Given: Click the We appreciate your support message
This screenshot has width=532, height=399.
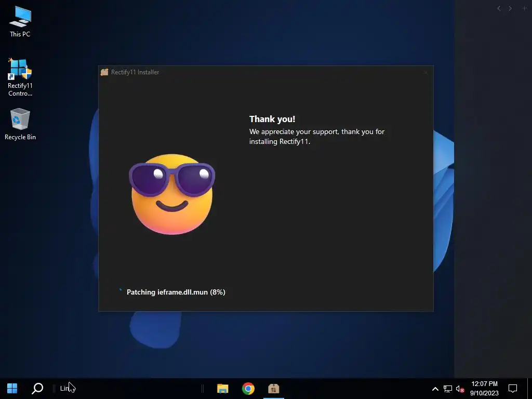Looking at the screenshot, I should (317, 137).
